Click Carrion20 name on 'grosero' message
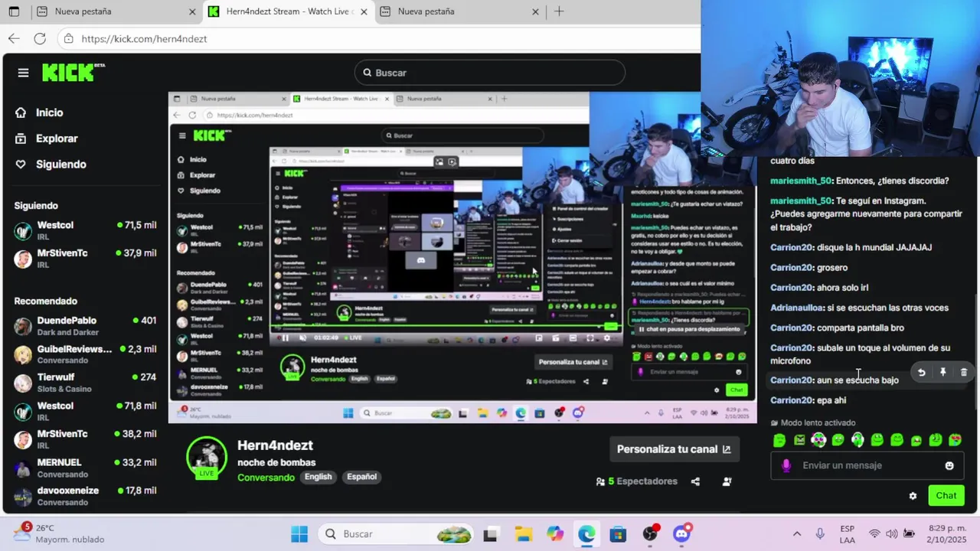The width and height of the screenshot is (980, 551). pyautogui.click(x=792, y=268)
